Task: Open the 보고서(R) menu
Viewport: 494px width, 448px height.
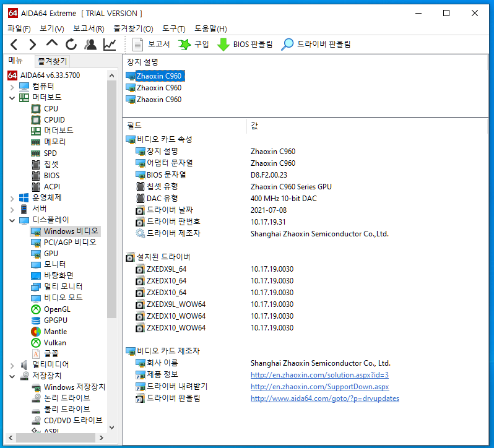Action: 89,28
